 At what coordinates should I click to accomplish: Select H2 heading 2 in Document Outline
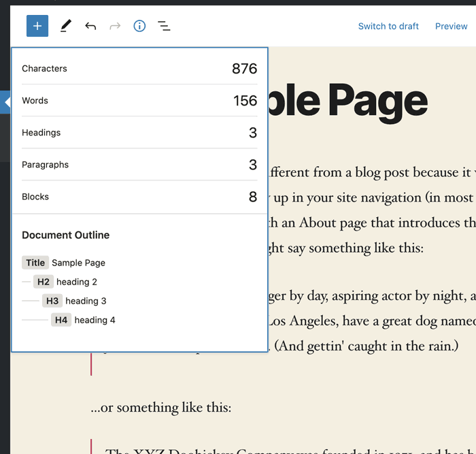point(66,282)
